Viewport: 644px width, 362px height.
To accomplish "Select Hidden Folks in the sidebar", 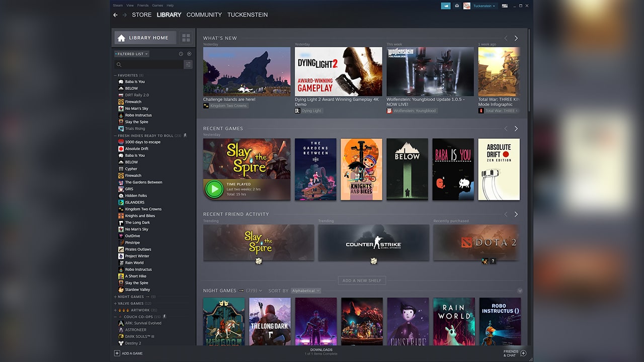I will [136, 196].
